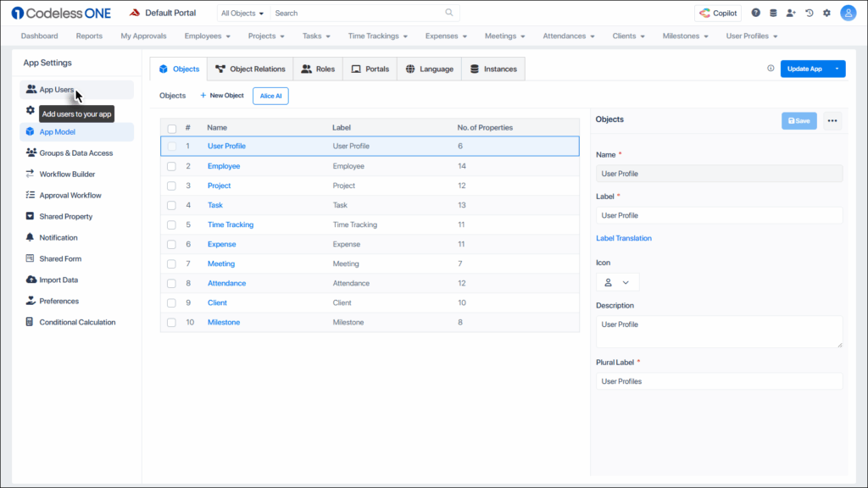Click the gear icon below App Users
The height and width of the screenshot is (488, 868).
click(x=30, y=110)
